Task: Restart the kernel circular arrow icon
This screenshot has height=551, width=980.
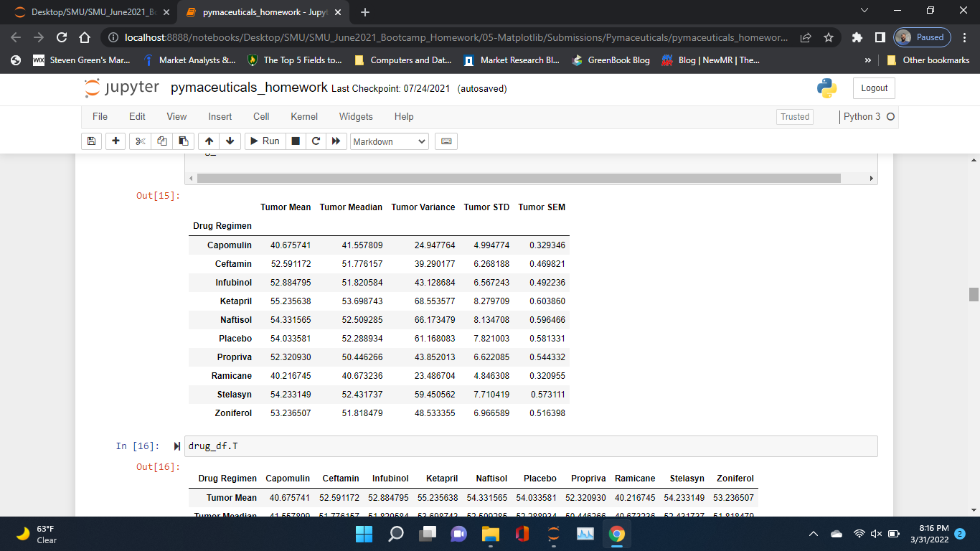Action: [316, 141]
